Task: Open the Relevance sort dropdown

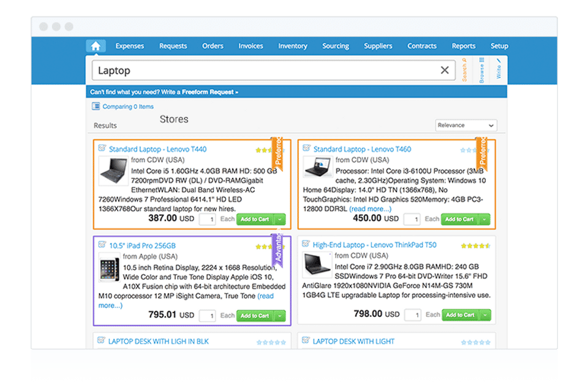Action: [466, 125]
